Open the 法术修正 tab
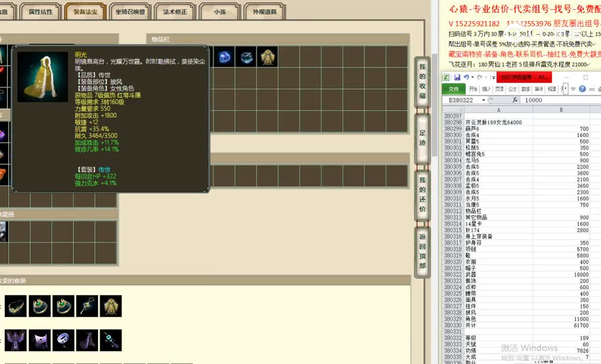Viewport: 601px width, 364px height. [175, 12]
